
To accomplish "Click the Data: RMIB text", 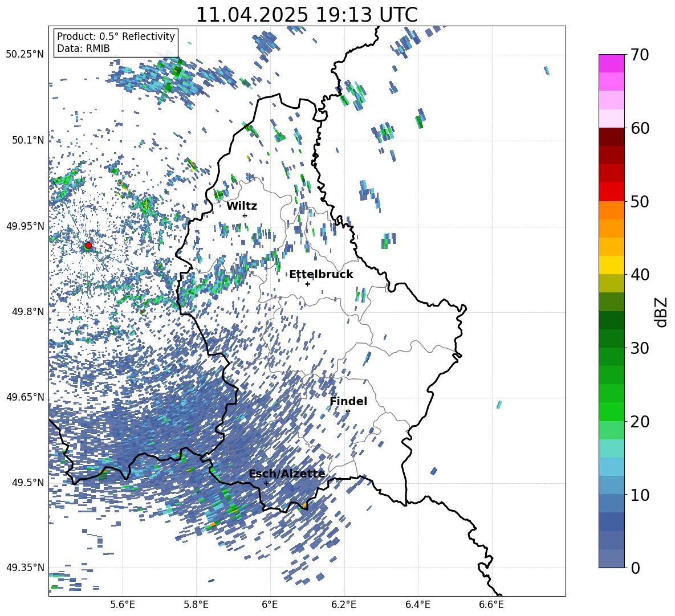I will click(83, 48).
